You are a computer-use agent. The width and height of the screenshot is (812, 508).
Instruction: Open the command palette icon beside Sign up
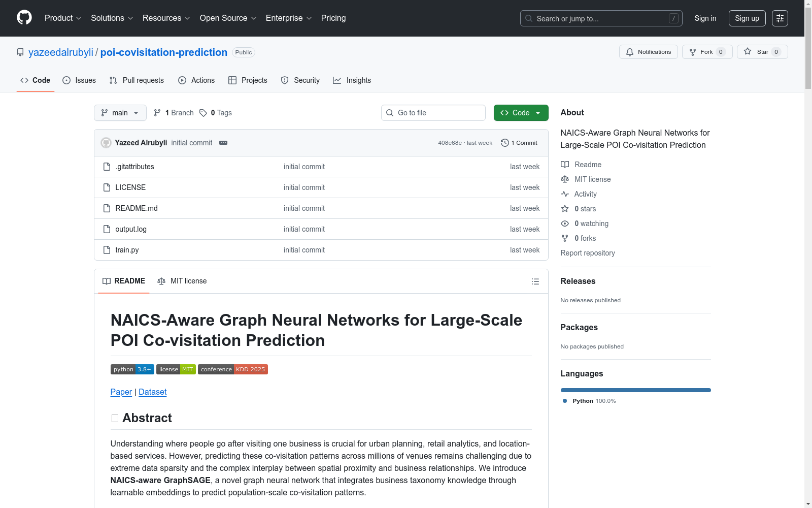tap(780, 18)
